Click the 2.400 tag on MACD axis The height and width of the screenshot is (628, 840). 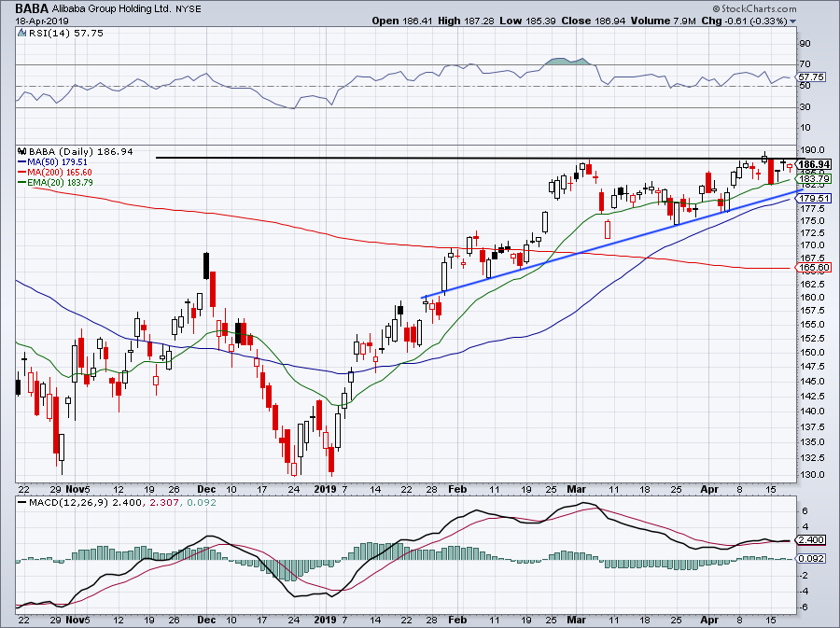click(x=811, y=539)
